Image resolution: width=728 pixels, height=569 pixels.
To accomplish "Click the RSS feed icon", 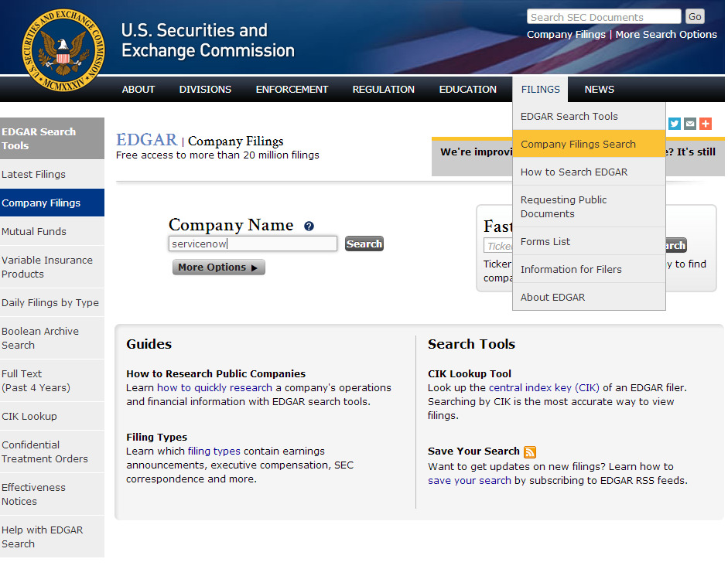I will pyautogui.click(x=530, y=451).
